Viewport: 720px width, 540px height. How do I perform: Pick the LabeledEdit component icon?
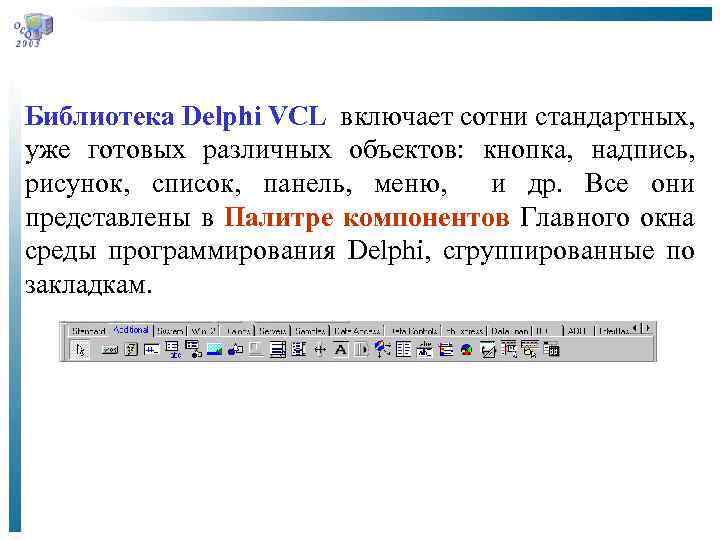click(424, 350)
